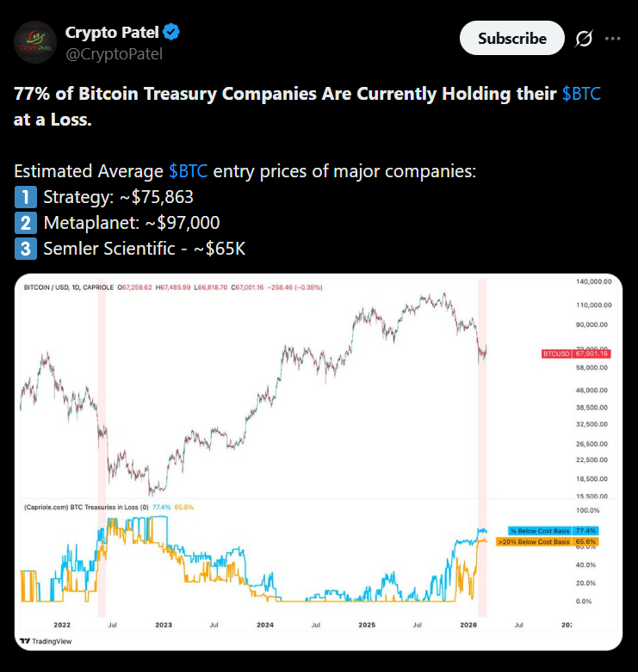Click the $BTC cashtag before entry prices
638x672 pixels.
(189, 170)
